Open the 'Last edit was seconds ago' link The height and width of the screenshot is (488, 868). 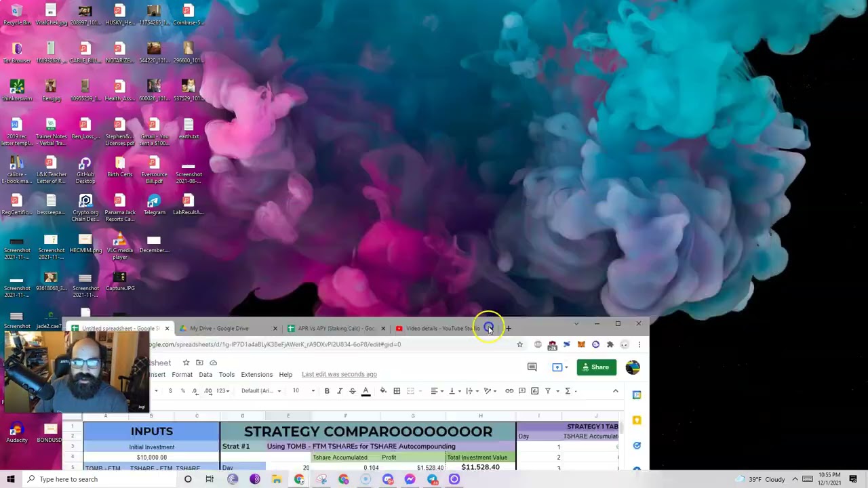(339, 374)
